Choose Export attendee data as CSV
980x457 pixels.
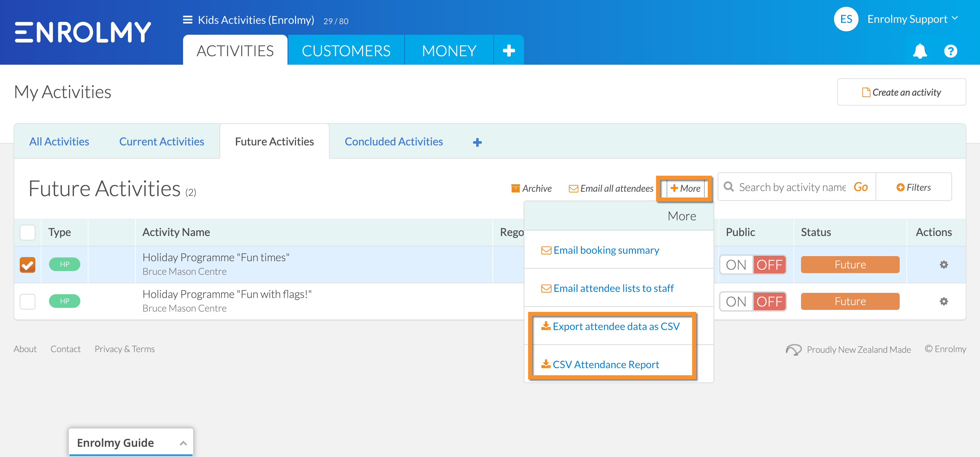(x=616, y=326)
